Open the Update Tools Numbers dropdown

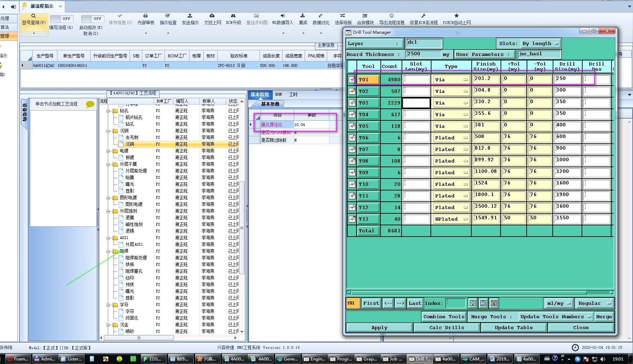(556, 317)
